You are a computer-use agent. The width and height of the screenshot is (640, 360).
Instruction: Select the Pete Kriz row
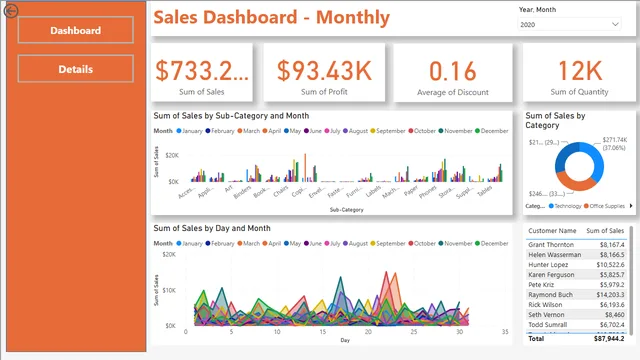(x=576, y=284)
